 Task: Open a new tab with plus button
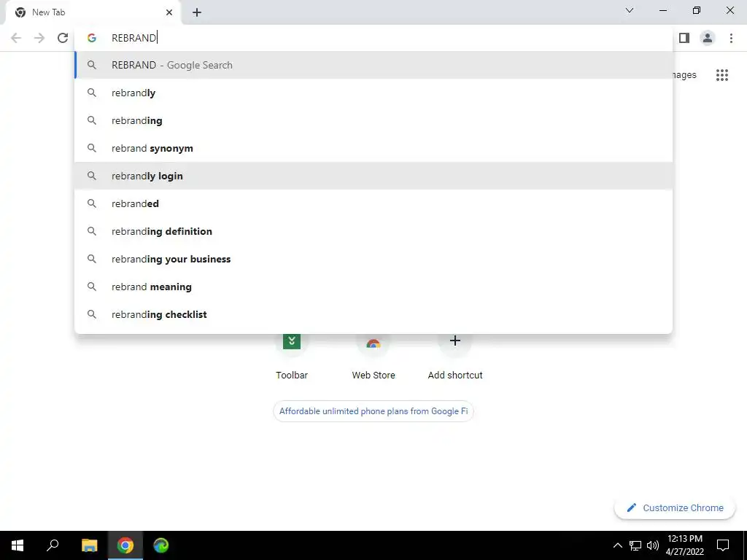[x=197, y=12]
